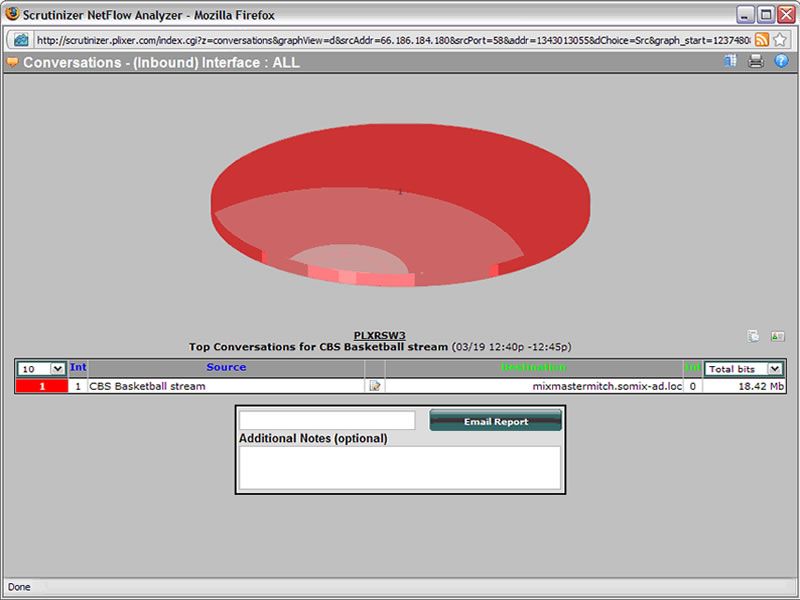Click the Done status bar text
This screenshot has height=600, width=800.
(x=19, y=587)
